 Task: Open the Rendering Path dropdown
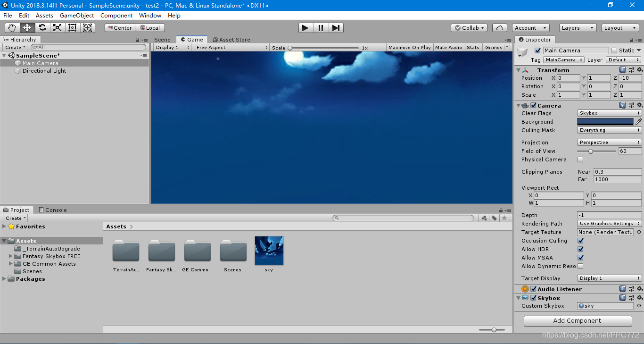point(609,224)
